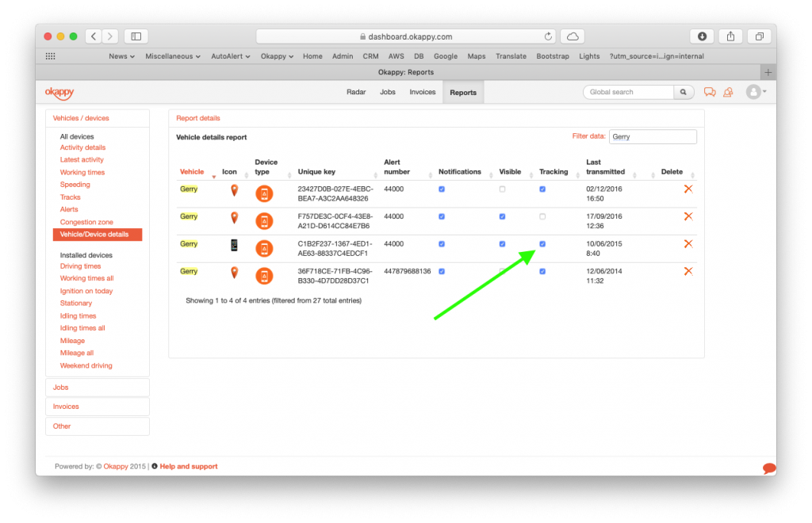The width and height of the screenshot is (812, 523).
Task: Expand the Invoices sidebar section
Action: click(x=98, y=407)
